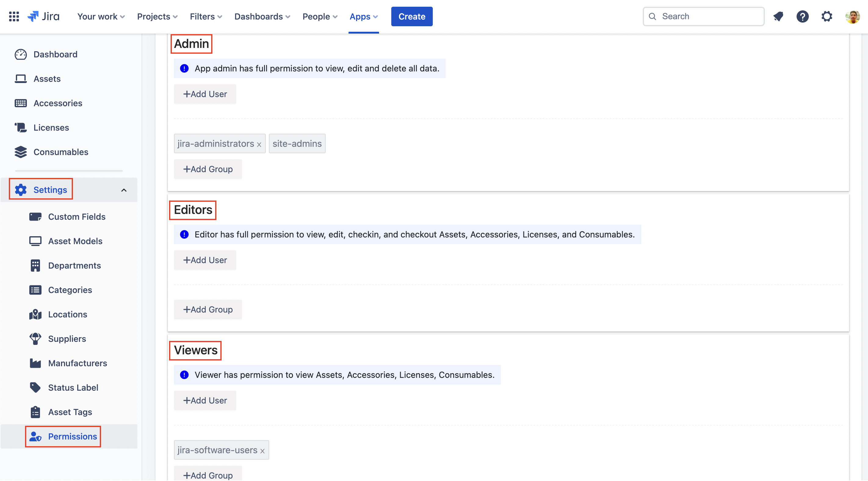The image size is (868, 481).
Task: Open the help question mark icon
Action: coord(802,16)
